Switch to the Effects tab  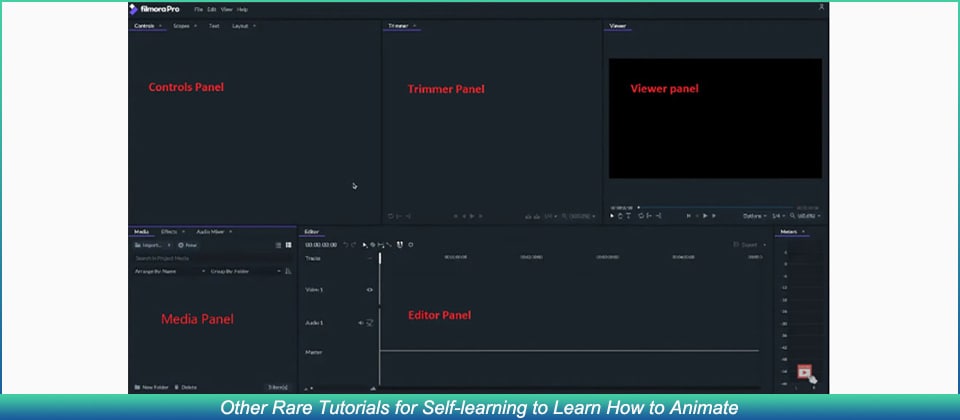pos(169,231)
